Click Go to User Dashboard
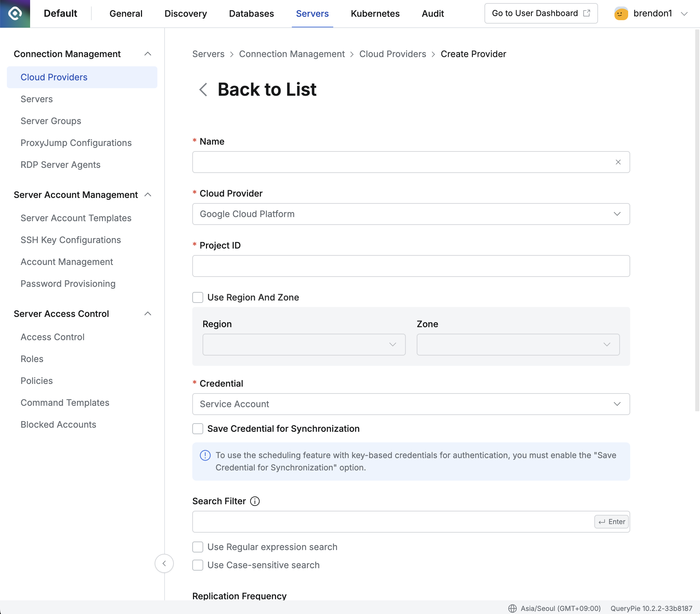The height and width of the screenshot is (614, 700). [x=541, y=13]
